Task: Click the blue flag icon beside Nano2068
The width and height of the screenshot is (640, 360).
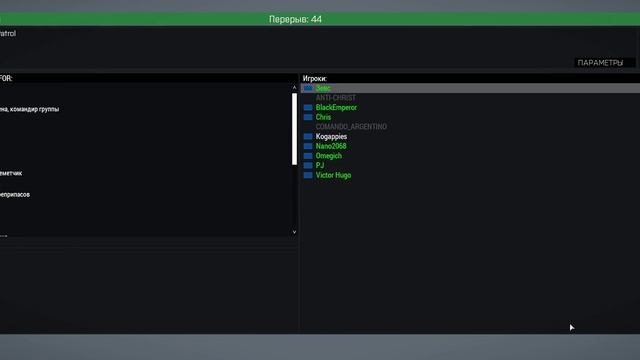Action: [x=308, y=146]
